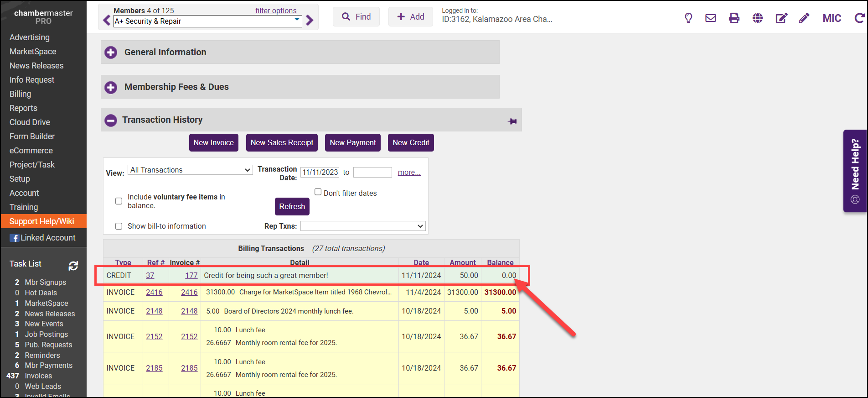Open the Need Help side tab
Viewport: 868px width, 398px height.
(855, 171)
